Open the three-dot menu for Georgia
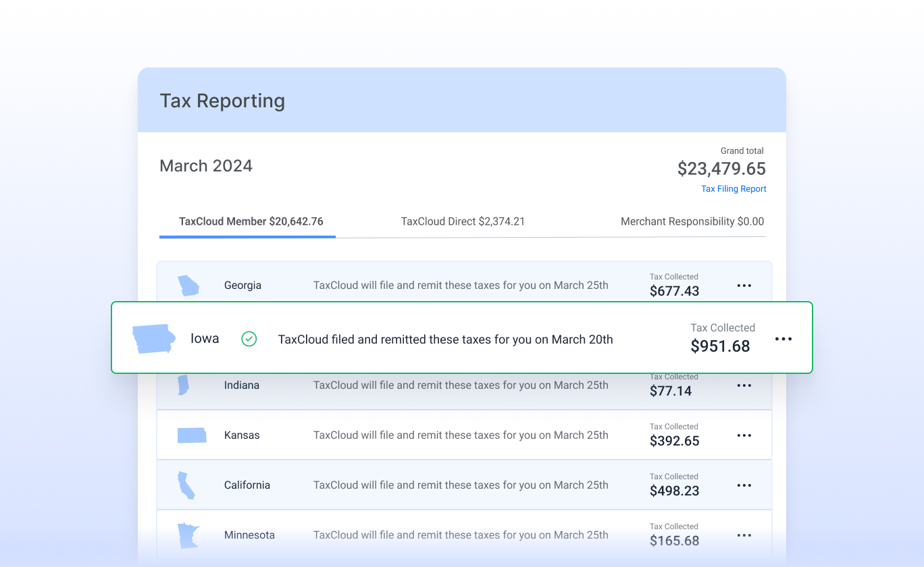Viewport: 924px width, 567px height. [744, 286]
